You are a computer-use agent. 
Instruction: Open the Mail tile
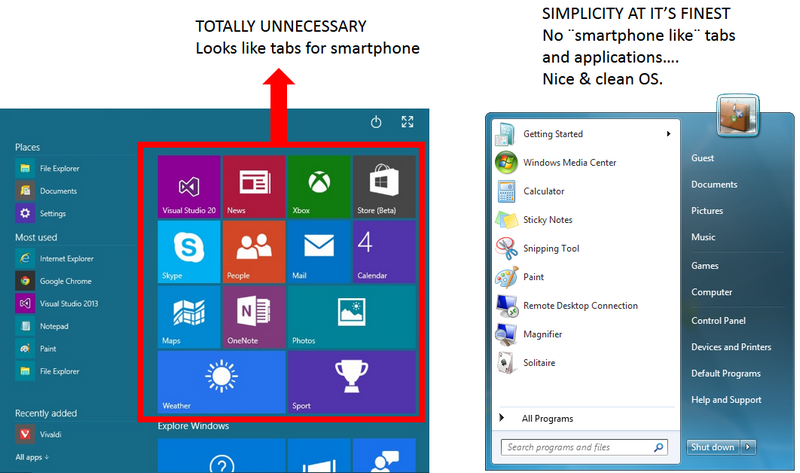click(x=319, y=252)
